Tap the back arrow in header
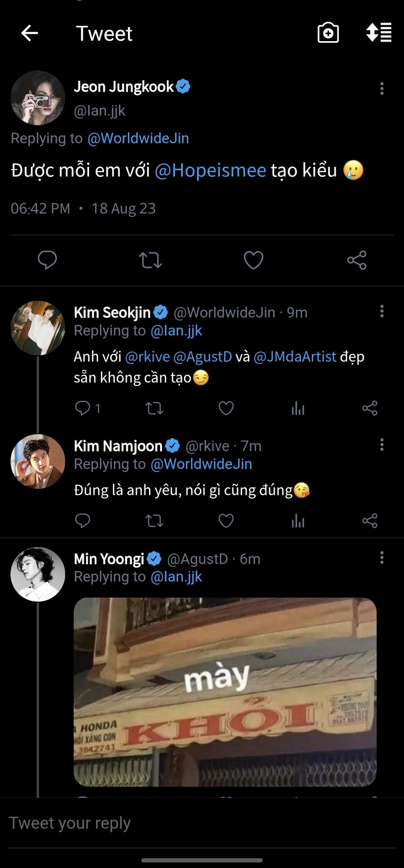 30,33
